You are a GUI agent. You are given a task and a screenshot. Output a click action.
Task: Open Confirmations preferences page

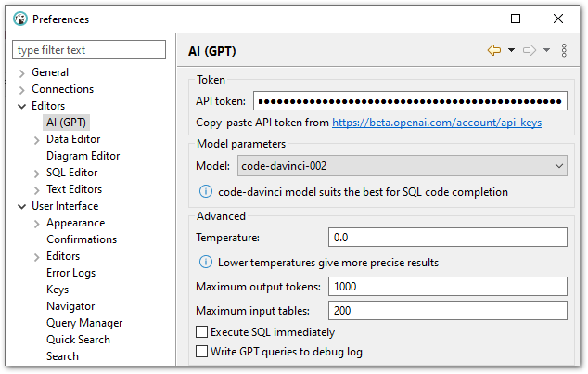click(x=82, y=239)
